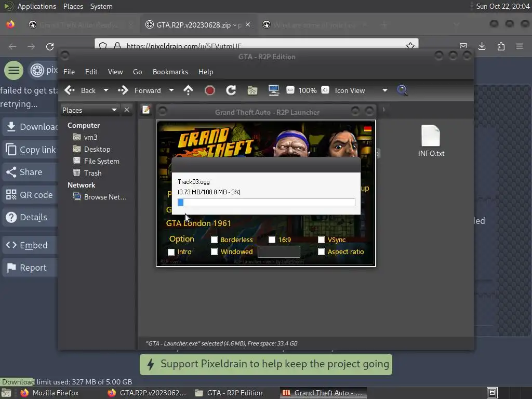Screen dimensions: 532x399
Task: Close the Places sidebar panel
Action: click(127, 110)
